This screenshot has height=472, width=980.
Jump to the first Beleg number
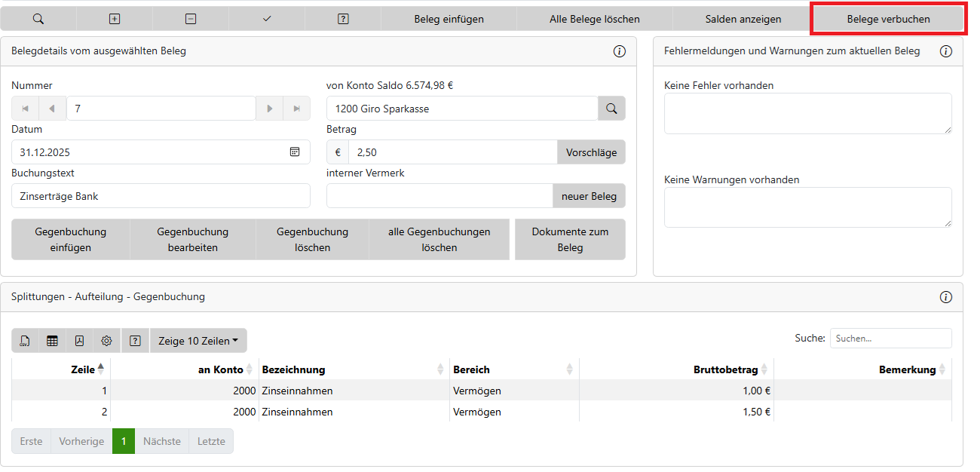click(x=25, y=109)
